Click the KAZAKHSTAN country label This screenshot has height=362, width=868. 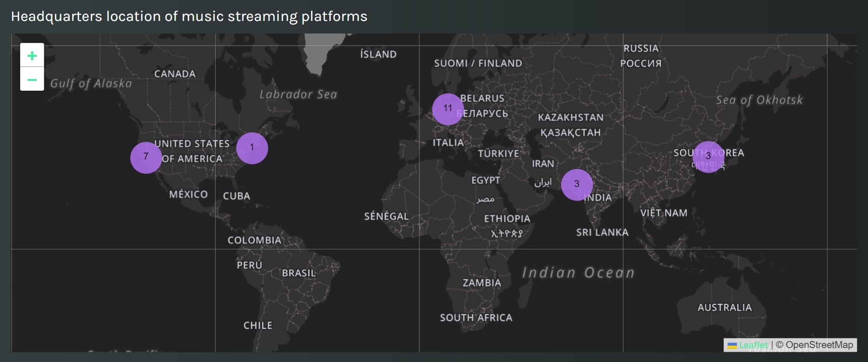point(570,118)
